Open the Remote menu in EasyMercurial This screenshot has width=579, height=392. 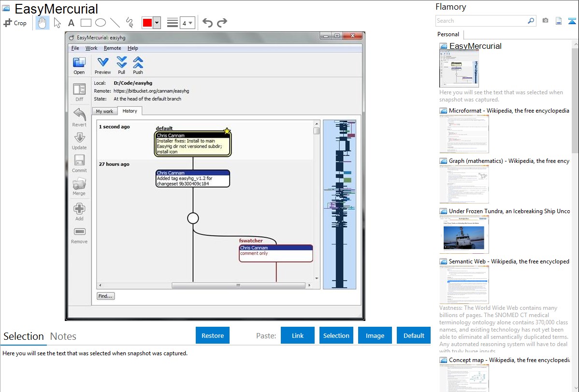coord(112,48)
